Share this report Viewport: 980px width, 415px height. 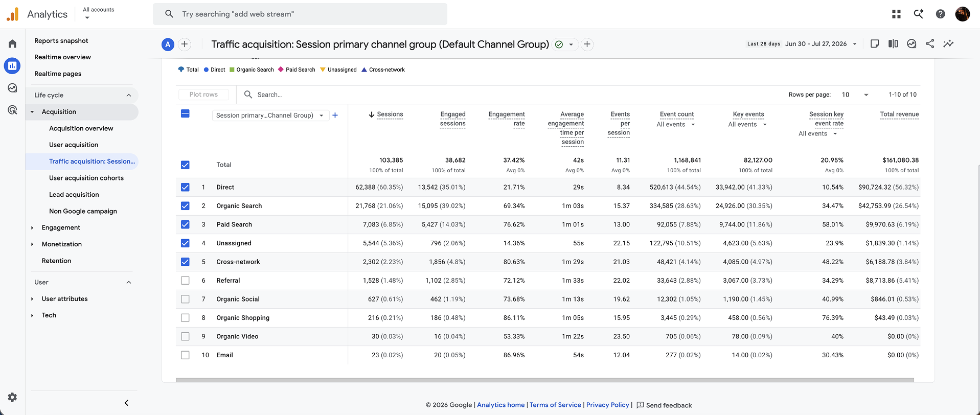(x=930, y=44)
